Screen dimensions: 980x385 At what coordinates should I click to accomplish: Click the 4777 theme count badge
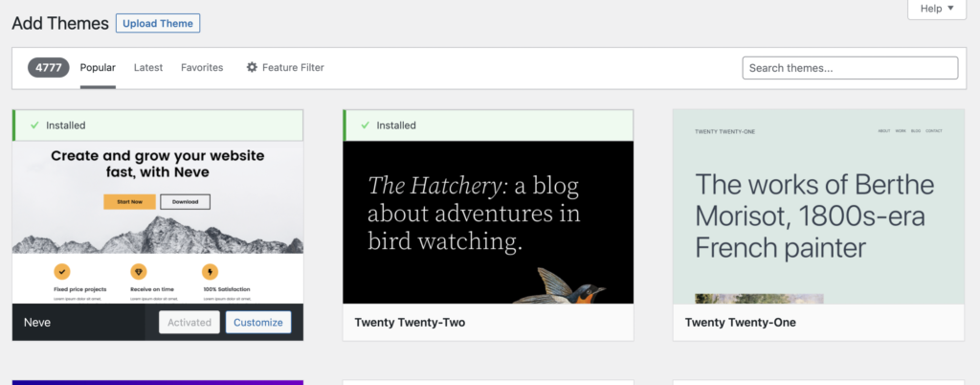48,67
